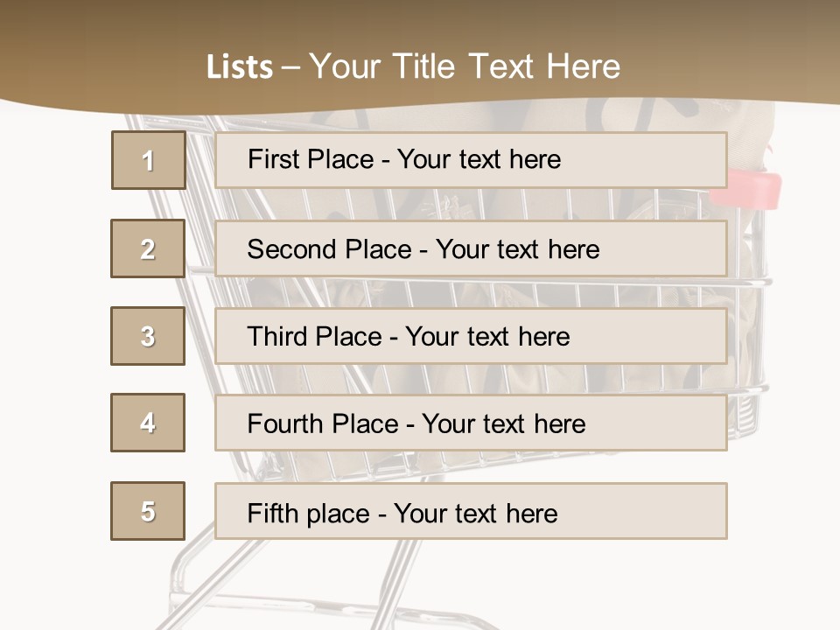Select the First Place text bar
840x630 pixels.
pos(471,159)
